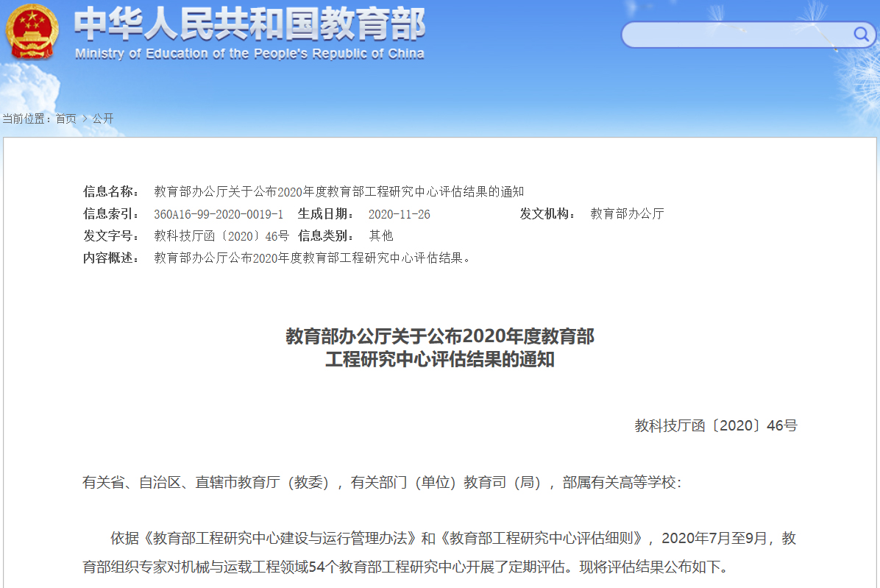Select the index number 360A16-99-2020-0019-1
Viewport: 880px width, 588px height.
point(219,213)
